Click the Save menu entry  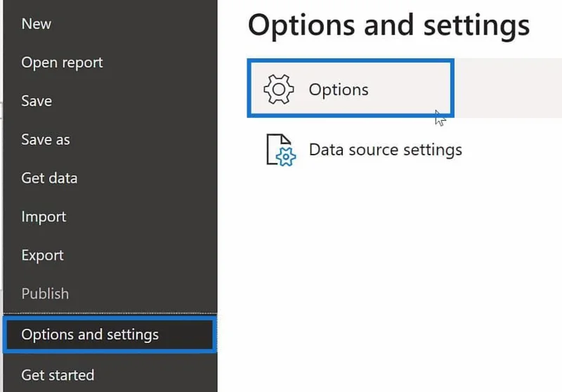37,101
